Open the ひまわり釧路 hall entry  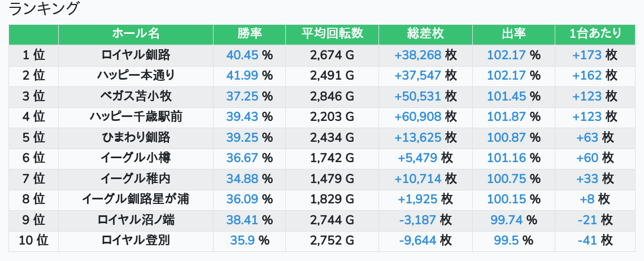[136, 137]
